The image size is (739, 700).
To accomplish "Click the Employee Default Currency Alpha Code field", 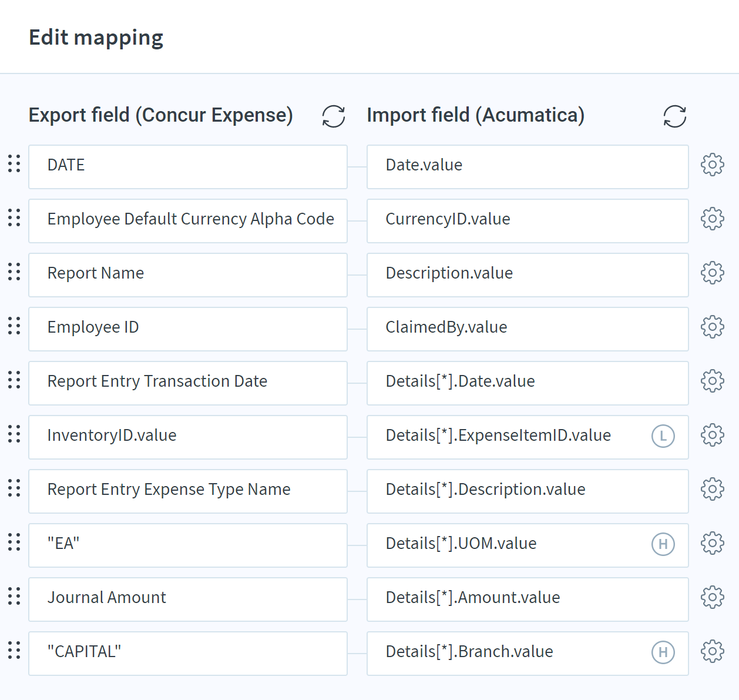I will coord(188,221).
